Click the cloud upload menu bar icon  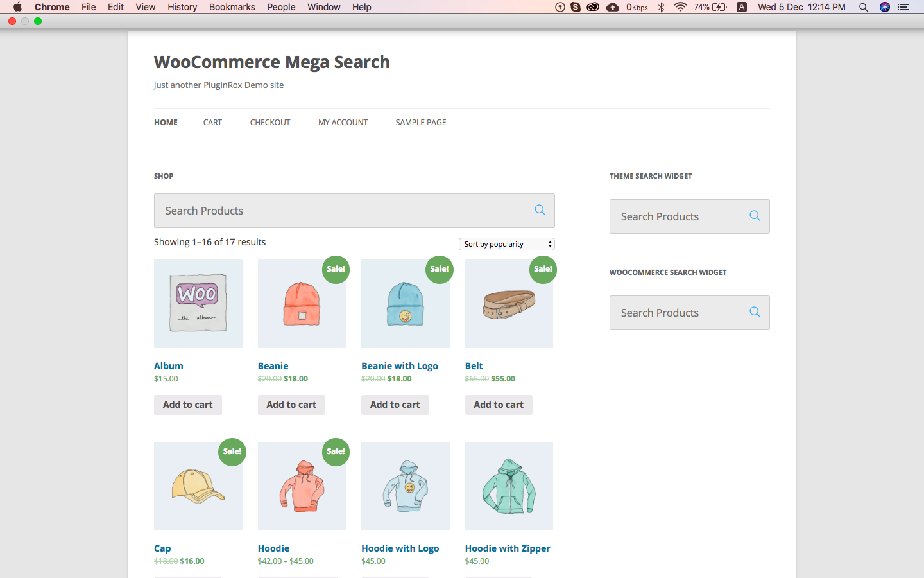pyautogui.click(x=613, y=7)
